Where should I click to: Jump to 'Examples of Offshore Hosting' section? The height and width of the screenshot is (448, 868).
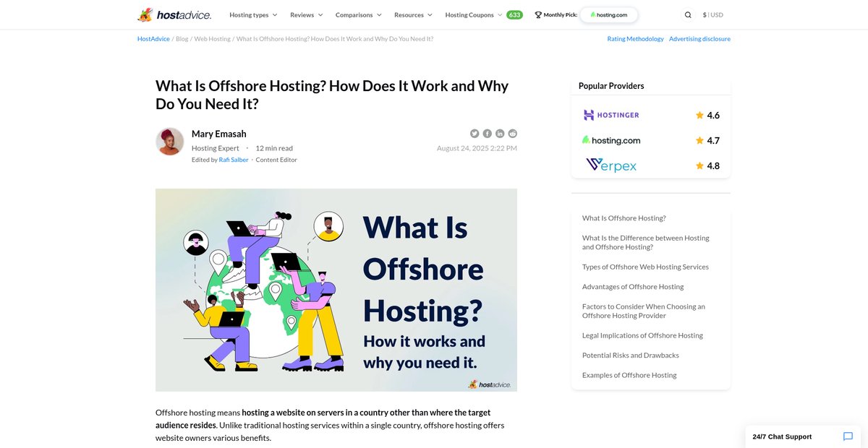(629, 375)
